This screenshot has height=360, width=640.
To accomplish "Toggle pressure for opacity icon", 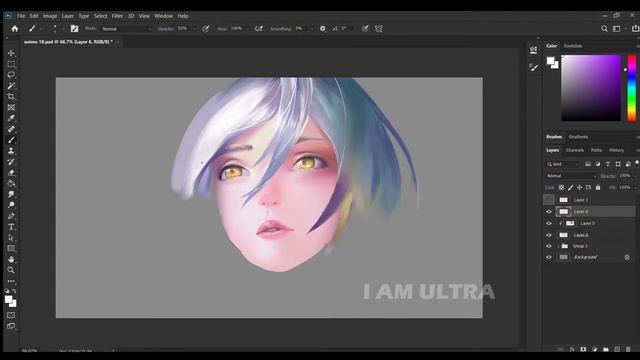I will click(206, 29).
